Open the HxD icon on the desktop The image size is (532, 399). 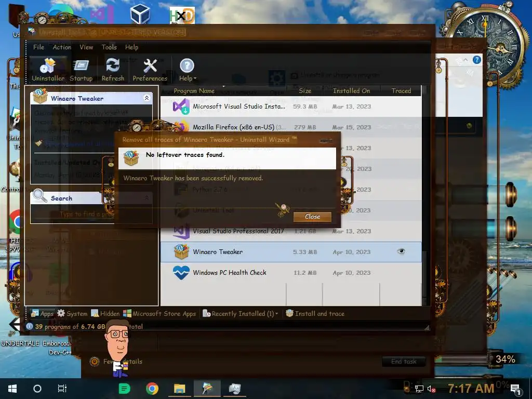182,15
